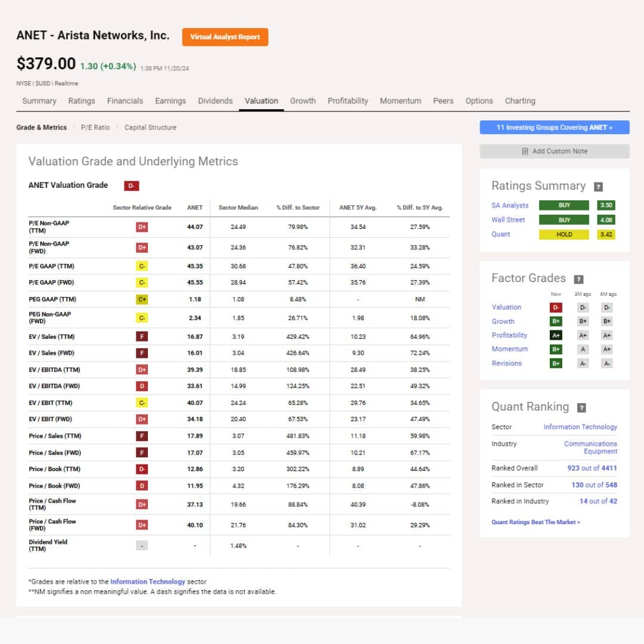Click the Momentum 3M ago A grade badge
Screen dimensions: 644x644
click(583, 349)
